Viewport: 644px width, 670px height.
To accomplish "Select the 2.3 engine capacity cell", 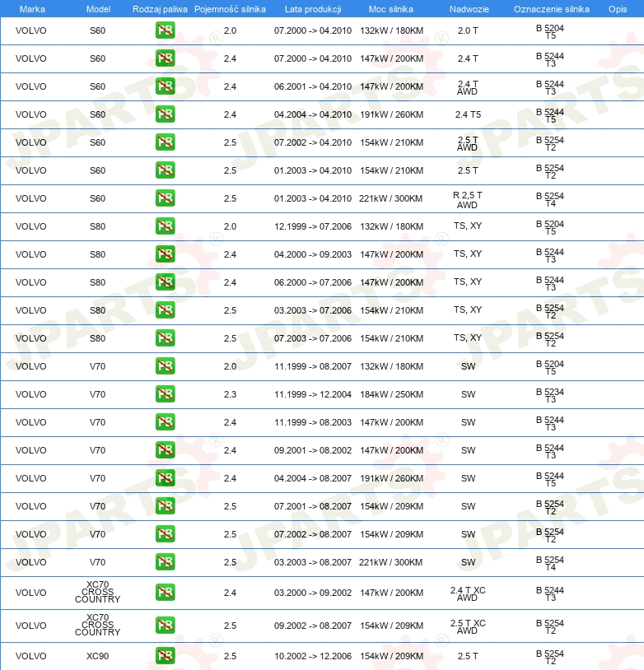I will 230,394.
